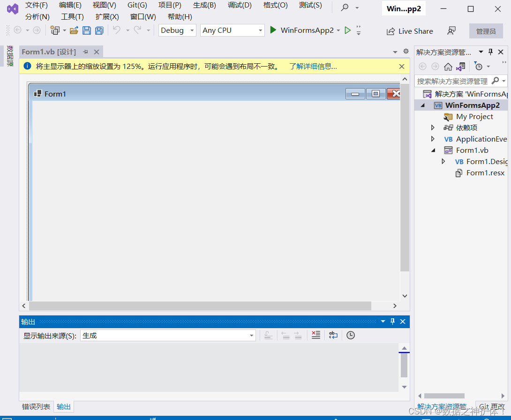This screenshot has height=420, width=511.
Task: Open the Git(G) menu
Action: pyautogui.click(x=137, y=5)
